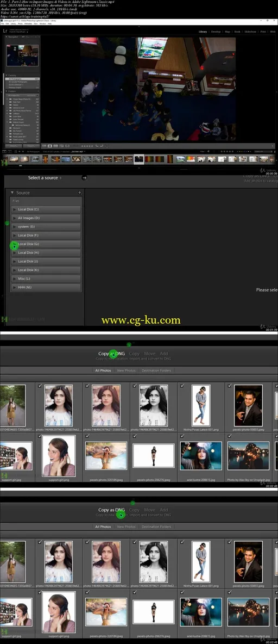Select Destination Folders tab in upper import grid
278x644 pixels.
[156, 370]
